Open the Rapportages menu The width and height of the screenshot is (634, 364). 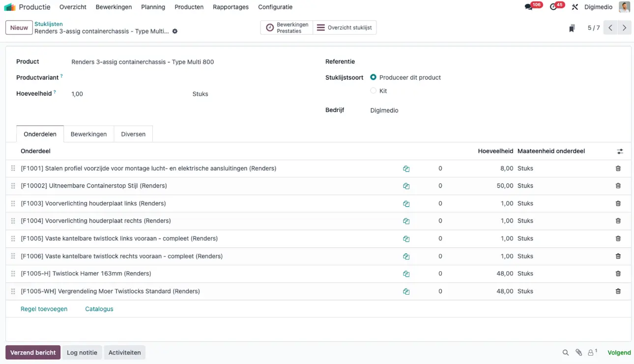pos(231,7)
